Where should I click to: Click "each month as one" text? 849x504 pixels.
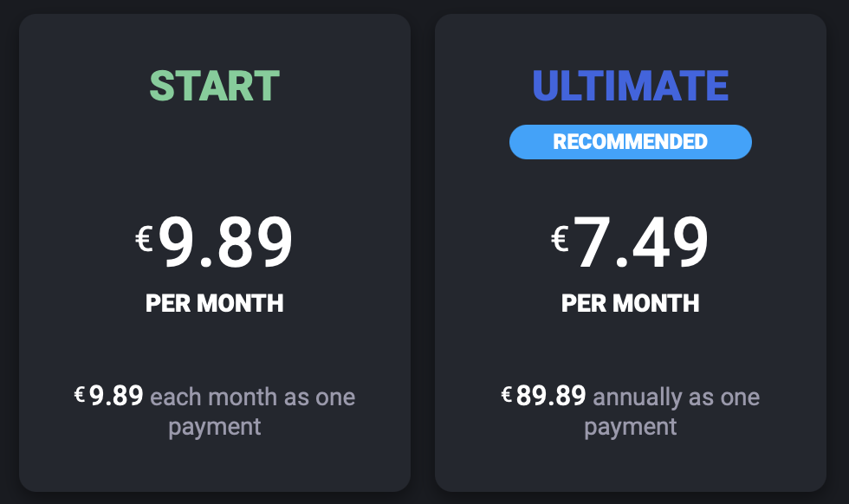[253, 397]
